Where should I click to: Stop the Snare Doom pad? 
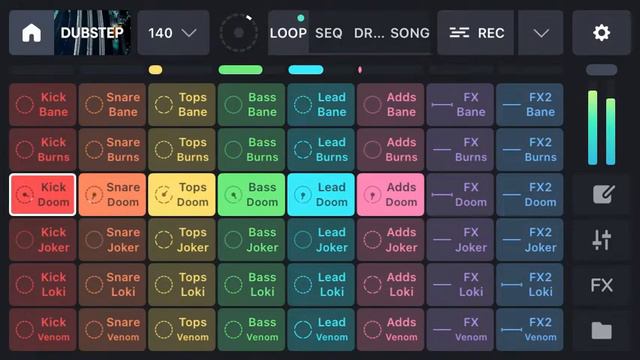tap(112, 194)
